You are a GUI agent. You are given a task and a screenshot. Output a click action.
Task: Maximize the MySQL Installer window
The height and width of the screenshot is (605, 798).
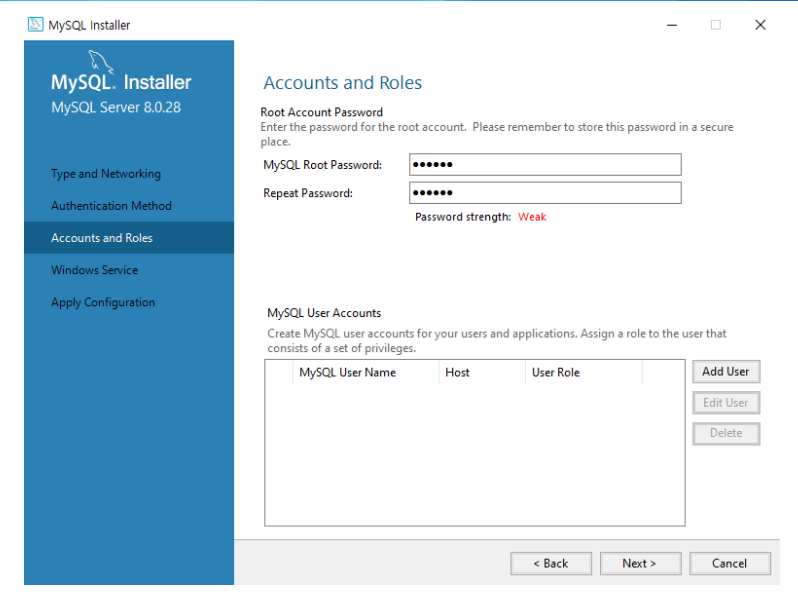pos(716,25)
